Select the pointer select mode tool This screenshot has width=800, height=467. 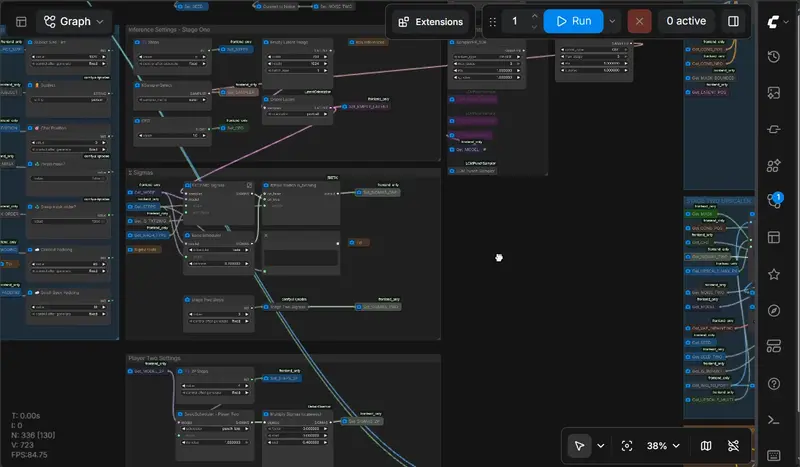pos(579,446)
